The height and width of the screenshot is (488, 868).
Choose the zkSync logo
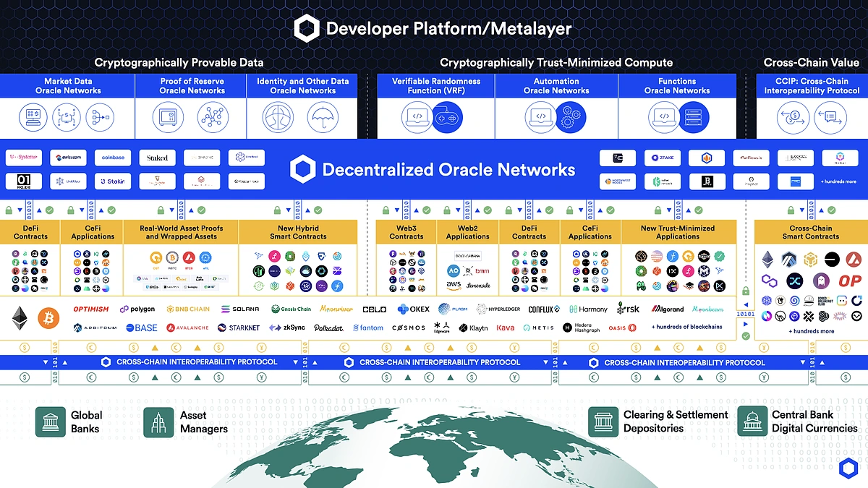[287, 328]
